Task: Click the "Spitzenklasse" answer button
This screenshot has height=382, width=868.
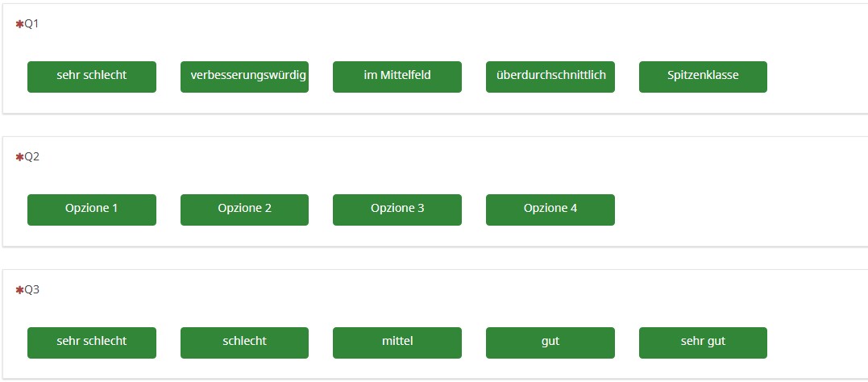Action: click(x=703, y=77)
